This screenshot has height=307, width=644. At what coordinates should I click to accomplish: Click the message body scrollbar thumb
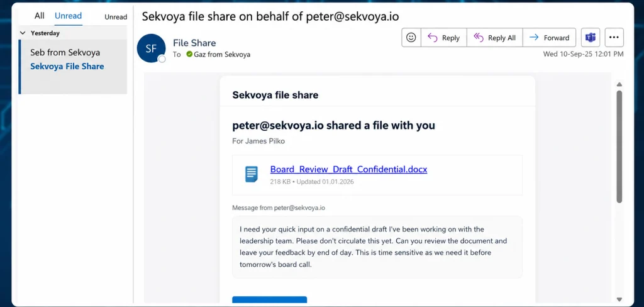[x=619, y=147]
